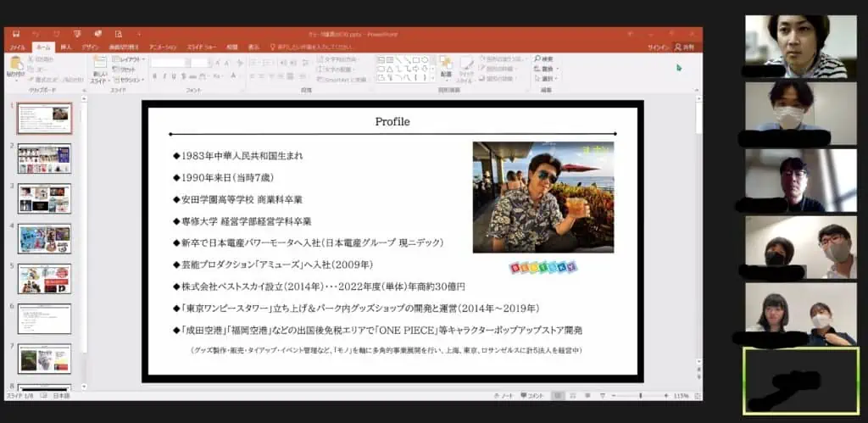This screenshot has width=868, height=423.
Task: Toggle Bold formatting
Action: pyautogui.click(x=155, y=75)
